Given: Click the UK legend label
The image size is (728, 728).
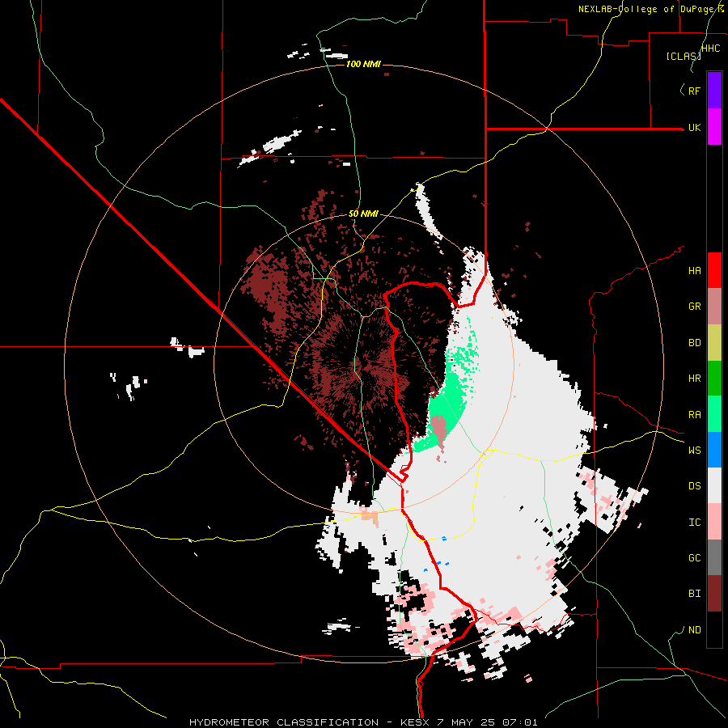Looking at the screenshot, I should pyautogui.click(x=695, y=127).
